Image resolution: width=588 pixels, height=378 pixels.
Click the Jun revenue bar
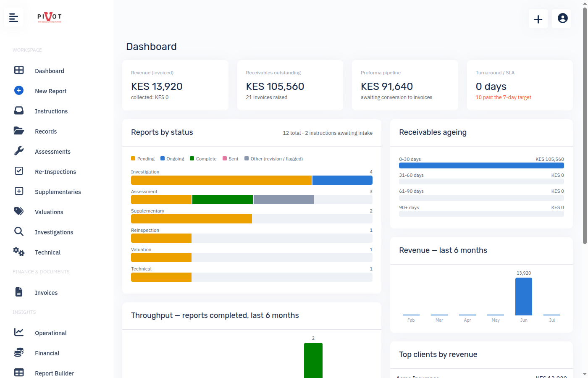pos(524,297)
